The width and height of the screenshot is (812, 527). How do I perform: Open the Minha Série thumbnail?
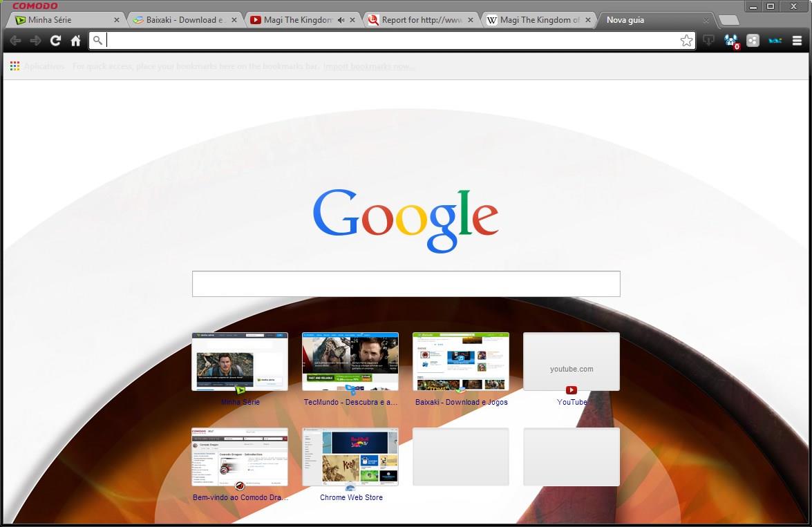click(x=240, y=361)
